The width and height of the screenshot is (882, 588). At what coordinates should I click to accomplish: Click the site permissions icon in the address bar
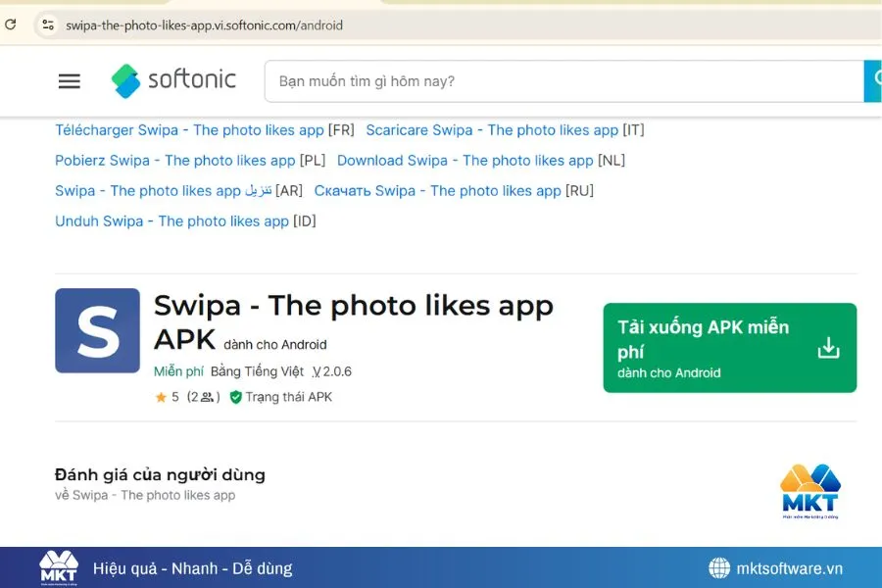click(48, 25)
